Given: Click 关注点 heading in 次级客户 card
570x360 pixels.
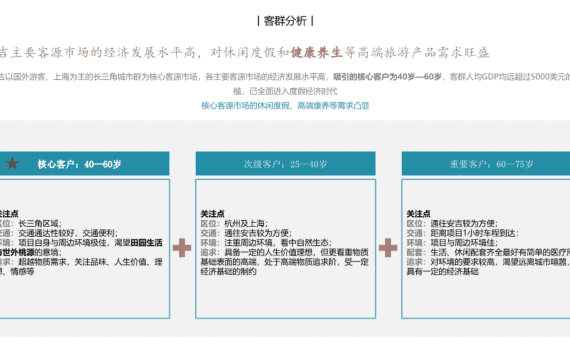Looking at the screenshot, I should click(x=212, y=213).
